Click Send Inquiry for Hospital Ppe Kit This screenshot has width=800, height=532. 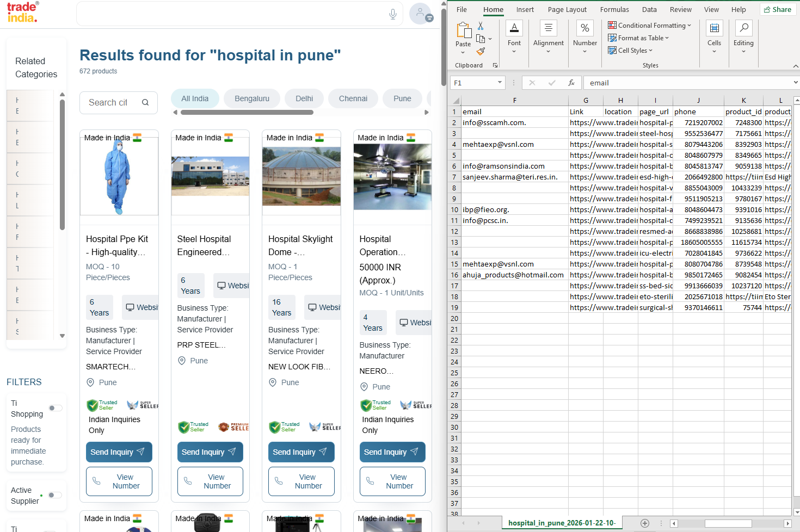click(119, 452)
